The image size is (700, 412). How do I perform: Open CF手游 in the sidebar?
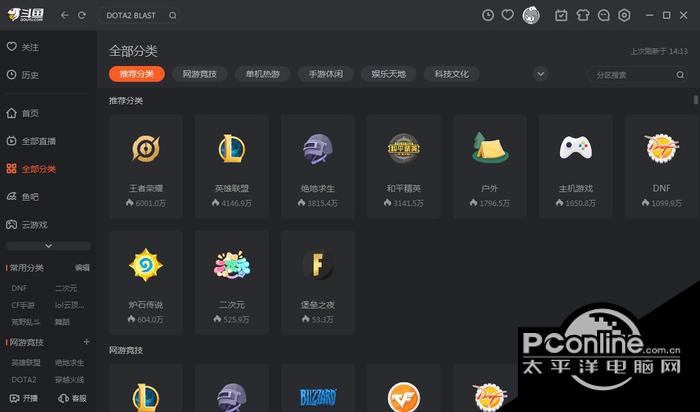coord(23,305)
